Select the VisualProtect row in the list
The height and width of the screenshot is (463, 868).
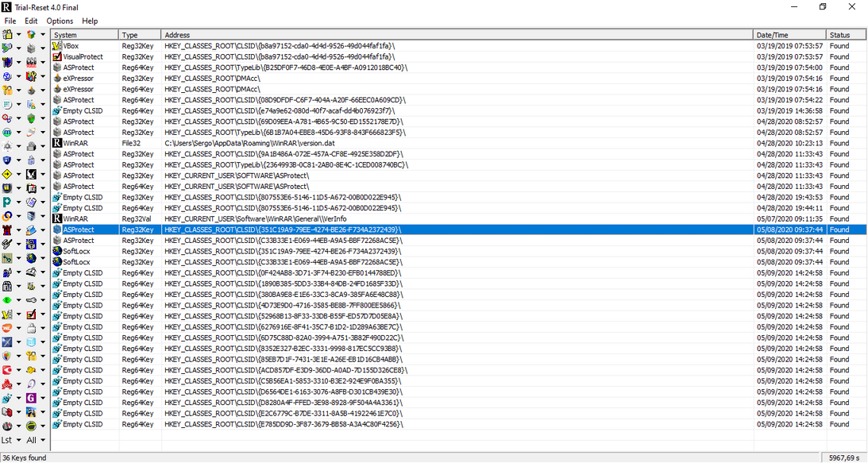pos(458,56)
